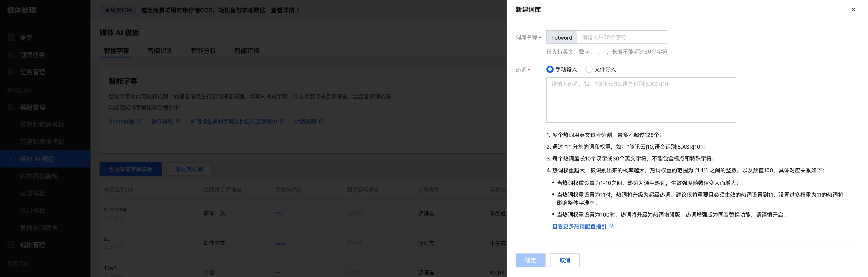Open 直播录制模板 item
Screen dimensions: 868x277
pyautogui.click(x=39, y=227)
